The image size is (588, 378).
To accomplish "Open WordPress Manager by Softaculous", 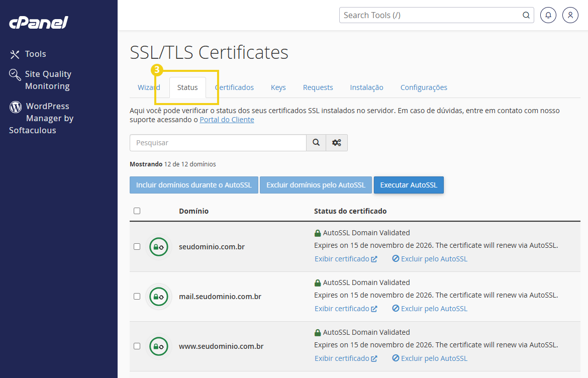I will [x=41, y=118].
